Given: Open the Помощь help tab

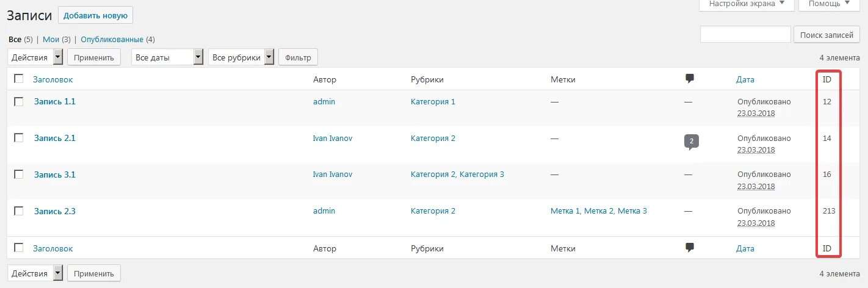Looking at the screenshot, I should pyautogui.click(x=828, y=4).
